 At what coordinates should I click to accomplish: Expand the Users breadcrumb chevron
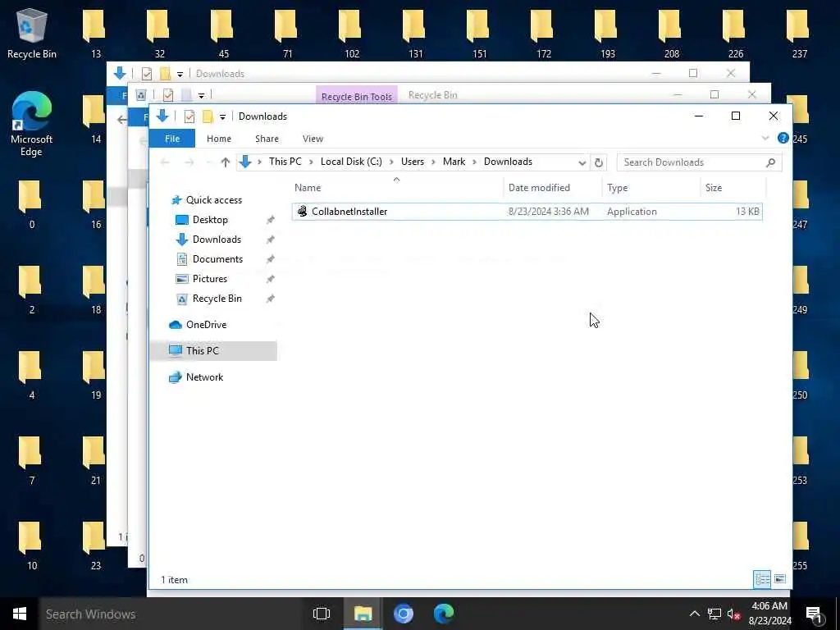433,162
